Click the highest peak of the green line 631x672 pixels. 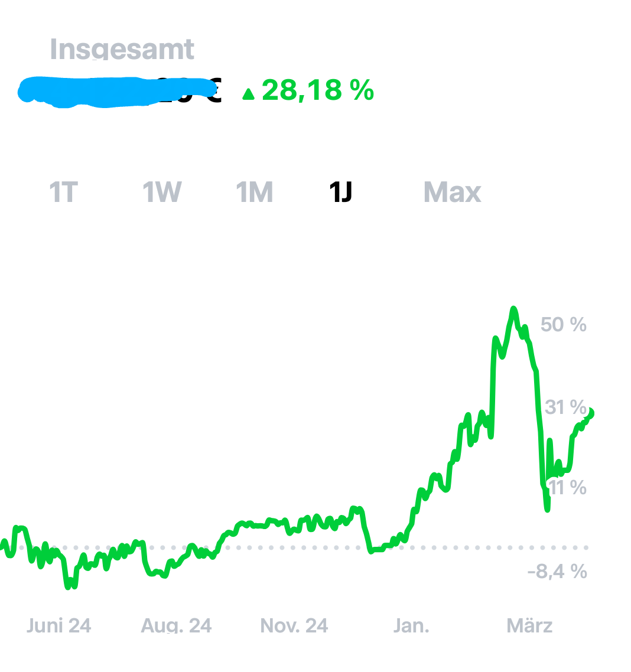[x=513, y=309]
